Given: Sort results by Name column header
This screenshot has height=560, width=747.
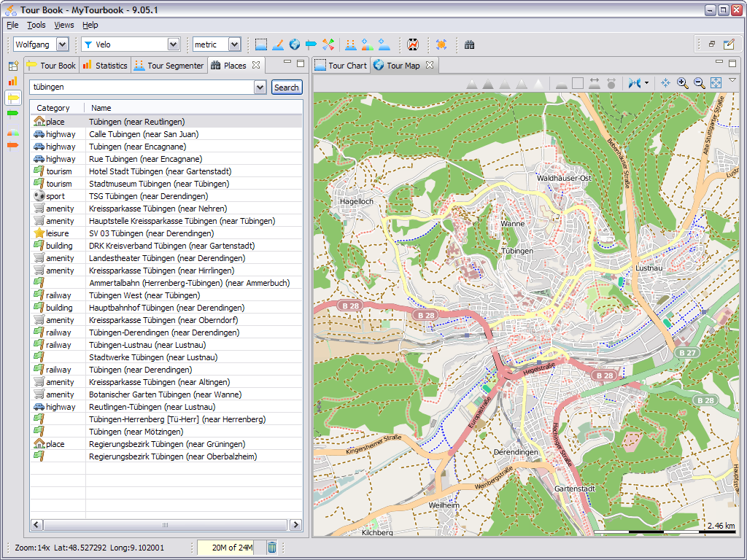Looking at the screenshot, I should click(194, 108).
